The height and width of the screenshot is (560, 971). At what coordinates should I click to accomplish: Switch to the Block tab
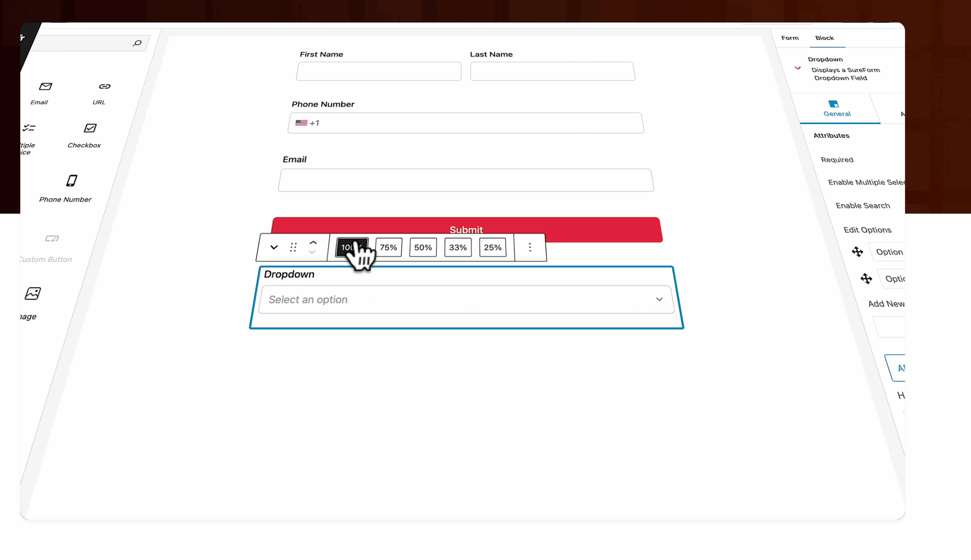[x=824, y=38]
